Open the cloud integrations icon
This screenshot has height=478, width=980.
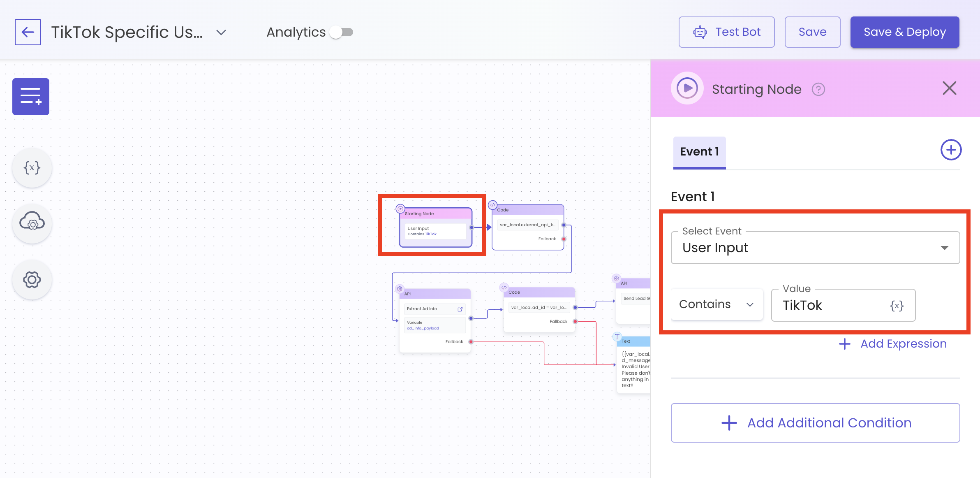point(32,223)
